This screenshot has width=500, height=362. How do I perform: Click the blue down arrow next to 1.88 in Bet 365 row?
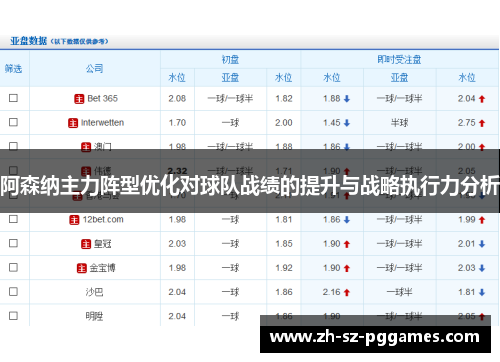[347, 99]
